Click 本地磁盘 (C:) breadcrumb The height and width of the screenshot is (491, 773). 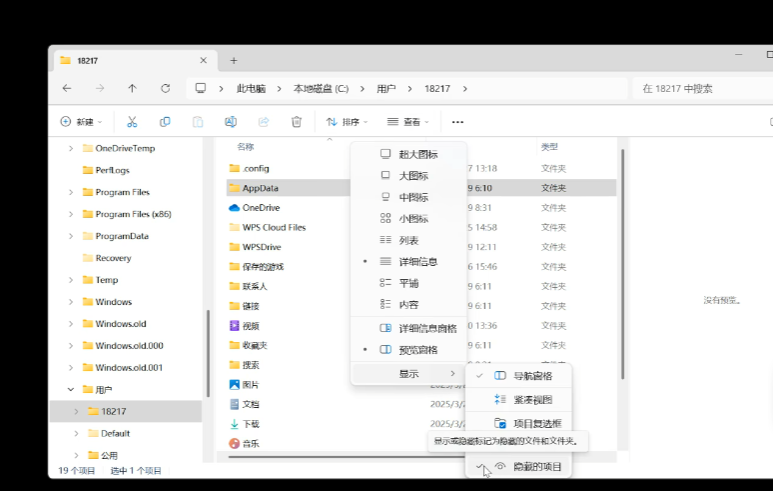tap(321, 89)
